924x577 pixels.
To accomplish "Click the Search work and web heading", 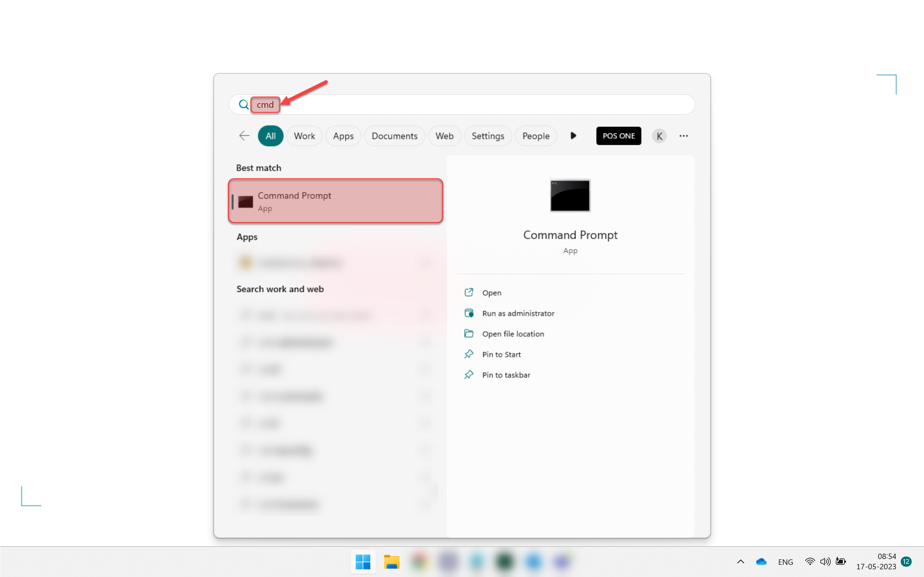I will coord(280,289).
